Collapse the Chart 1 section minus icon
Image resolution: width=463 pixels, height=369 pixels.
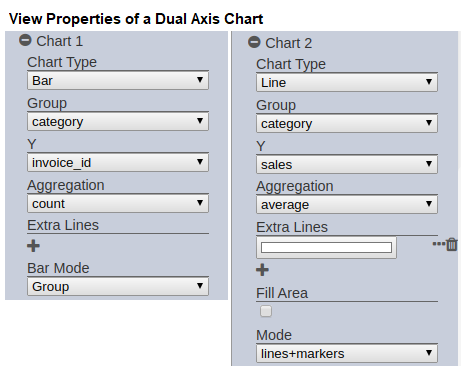(25, 40)
